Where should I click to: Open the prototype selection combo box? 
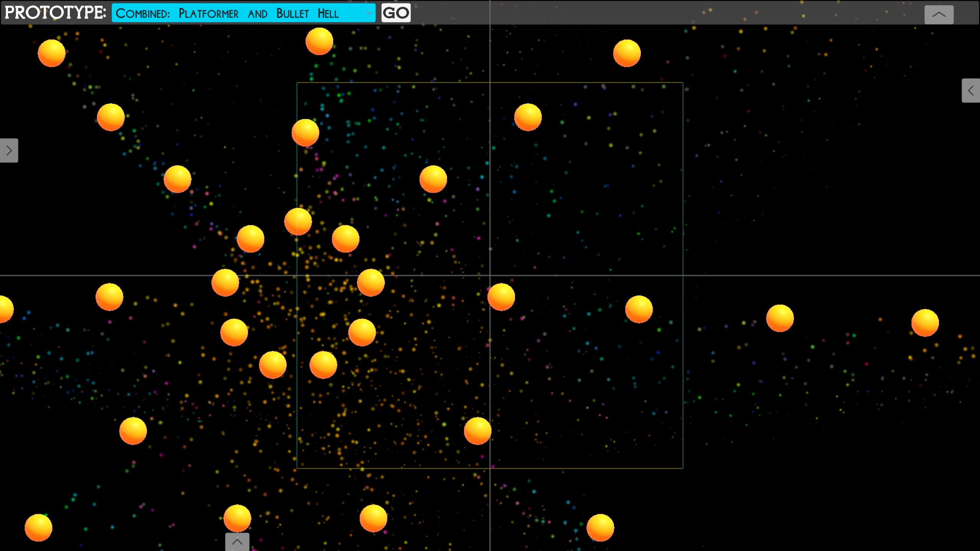(x=243, y=13)
